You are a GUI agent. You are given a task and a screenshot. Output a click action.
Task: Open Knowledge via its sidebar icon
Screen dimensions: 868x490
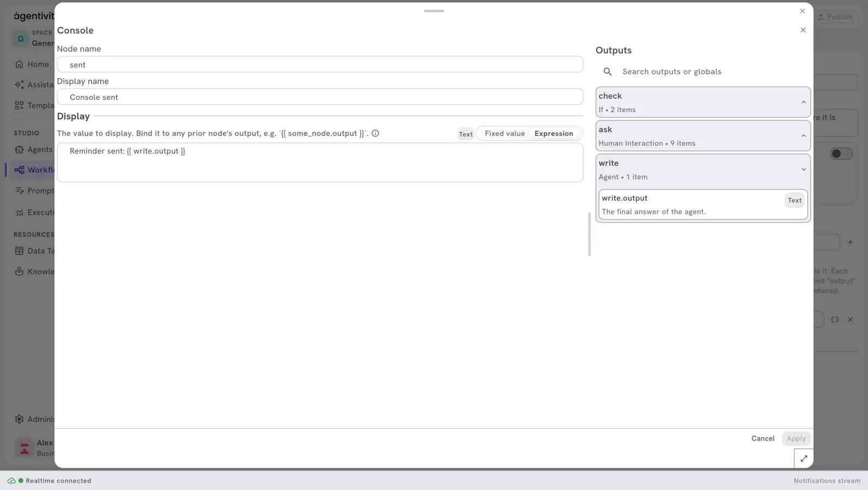pos(20,272)
